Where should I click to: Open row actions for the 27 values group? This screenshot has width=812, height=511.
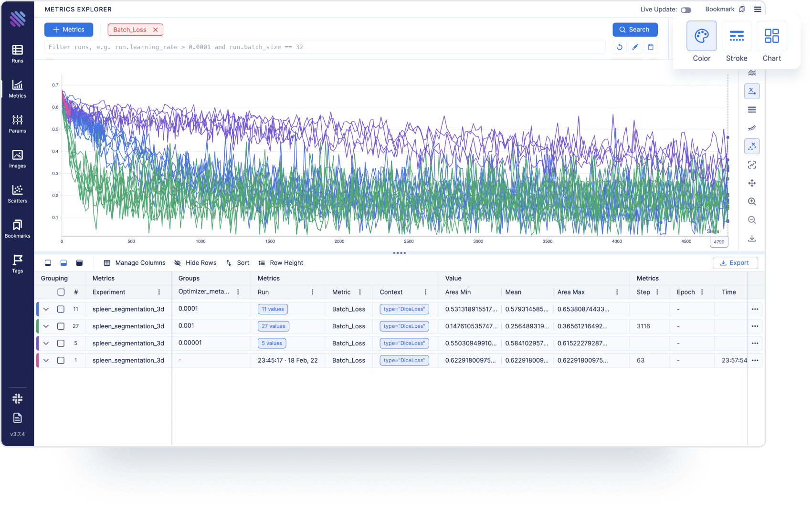[755, 326]
